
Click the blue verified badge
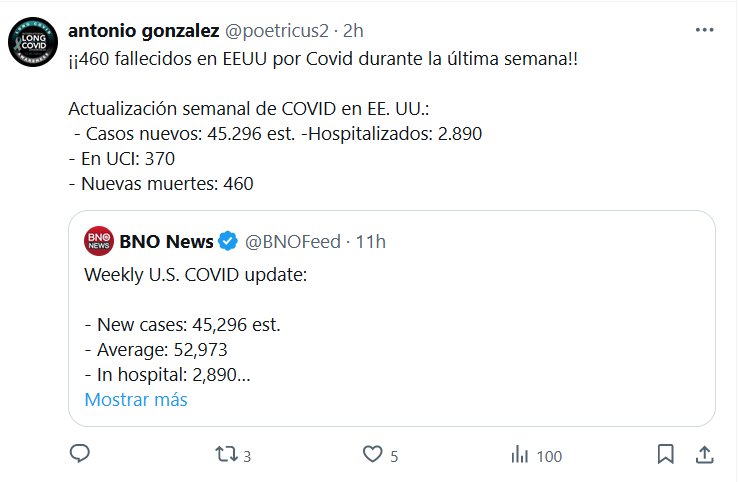pyautogui.click(x=228, y=241)
